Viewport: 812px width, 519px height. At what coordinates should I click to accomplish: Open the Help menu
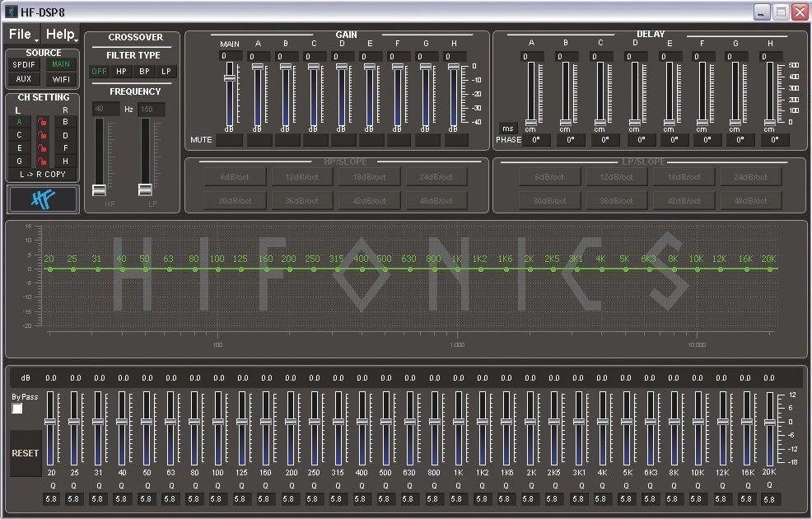click(60, 35)
